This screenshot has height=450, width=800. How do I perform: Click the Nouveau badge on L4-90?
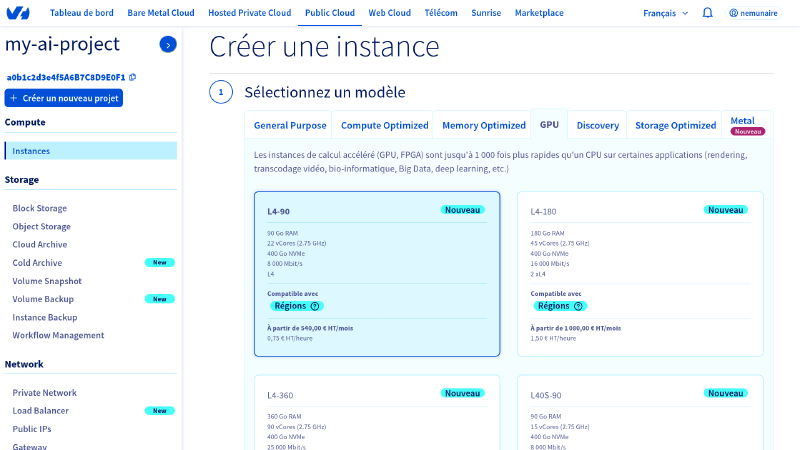[462, 210]
